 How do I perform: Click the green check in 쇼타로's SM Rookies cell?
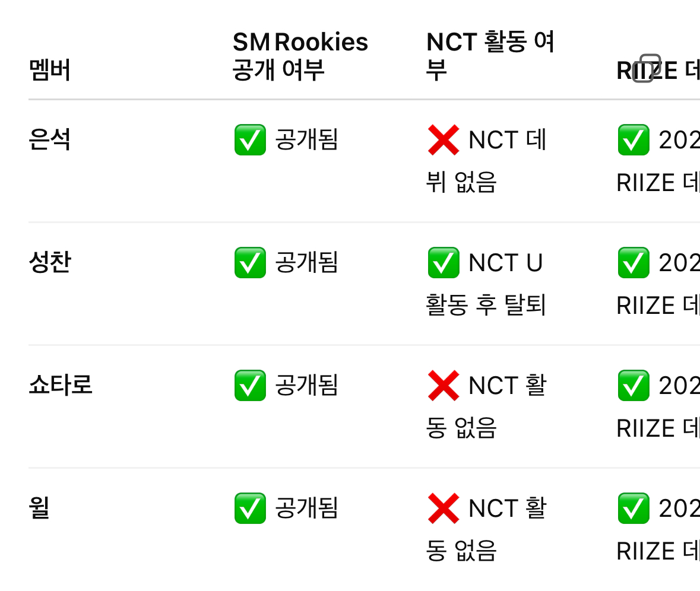(x=250, y=386)
